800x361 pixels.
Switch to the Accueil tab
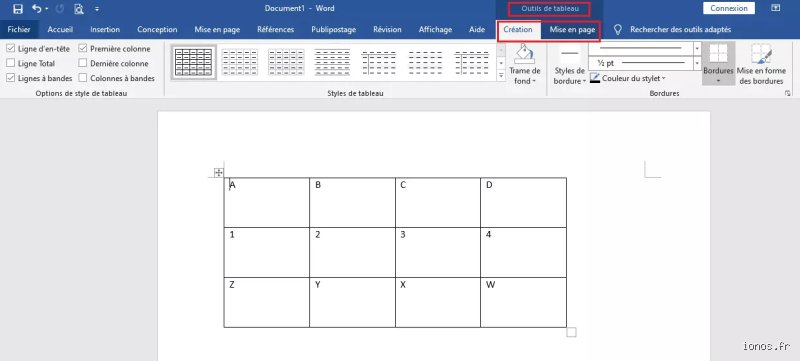pos(60,30)
